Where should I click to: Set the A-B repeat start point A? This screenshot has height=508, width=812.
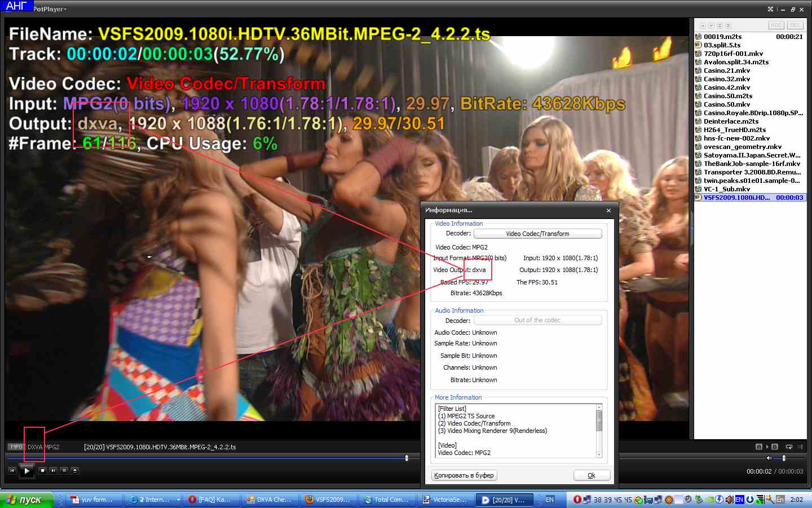(x=759, y=446)
